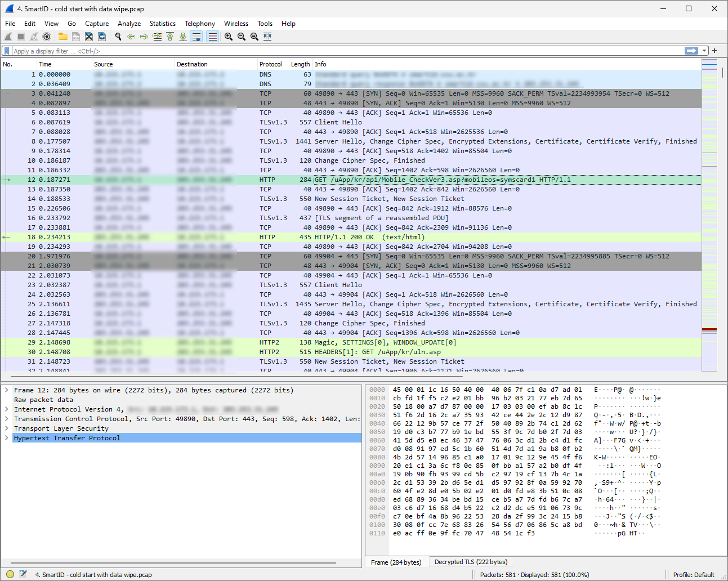Open display filter bookmarks icon
728x581 pixels.
[x=7, y=51]
